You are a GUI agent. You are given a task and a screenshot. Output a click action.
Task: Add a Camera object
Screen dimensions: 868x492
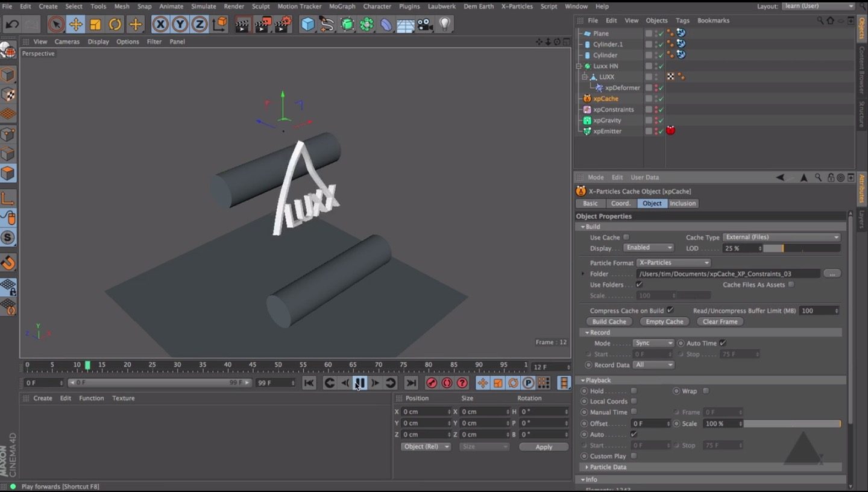pos(426,25)
